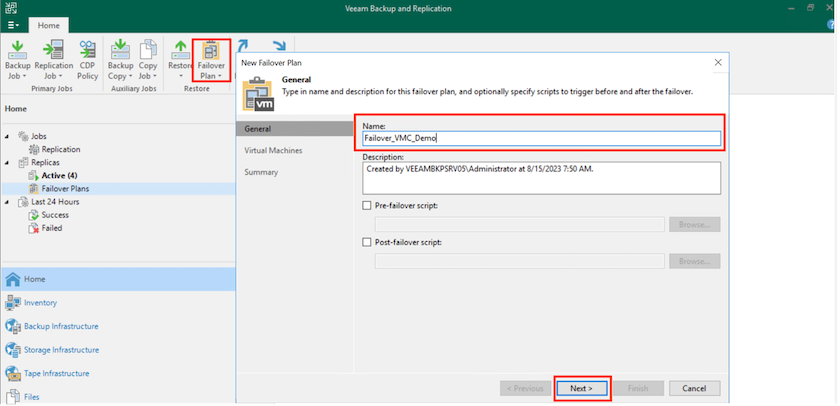Select the Home ribbon tab
Image resolution: width=840 pixels, height=406 pixels.
(49, 23)
